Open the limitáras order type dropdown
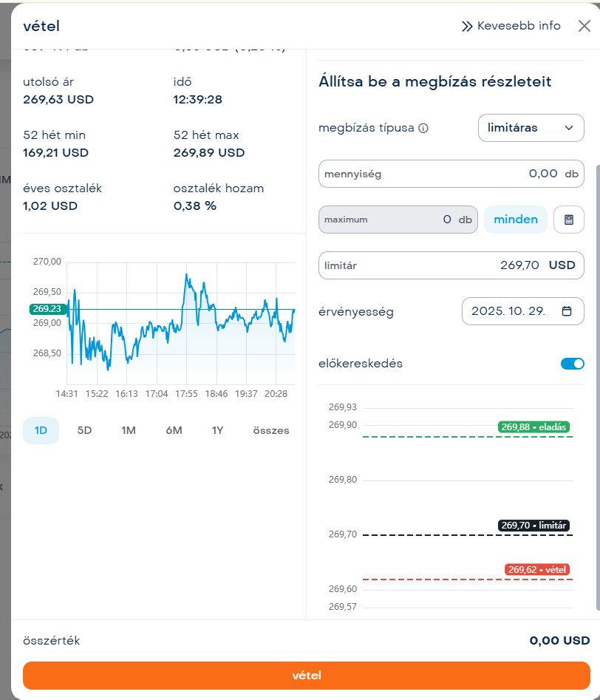The height and width of the screenshot is (700, 600). 531,128
